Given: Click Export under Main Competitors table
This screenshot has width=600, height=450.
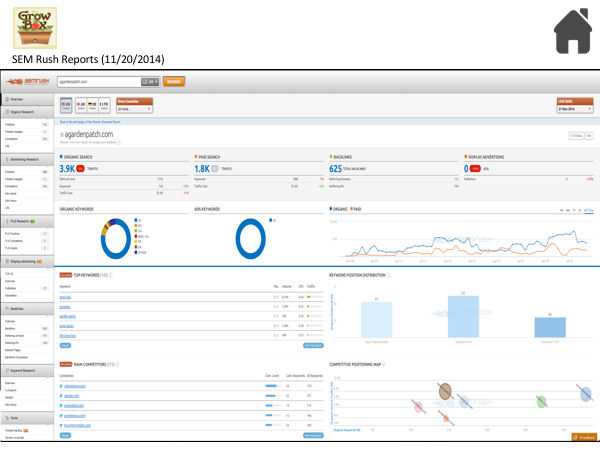Looking at the screenshot, I should click(65, 435).
